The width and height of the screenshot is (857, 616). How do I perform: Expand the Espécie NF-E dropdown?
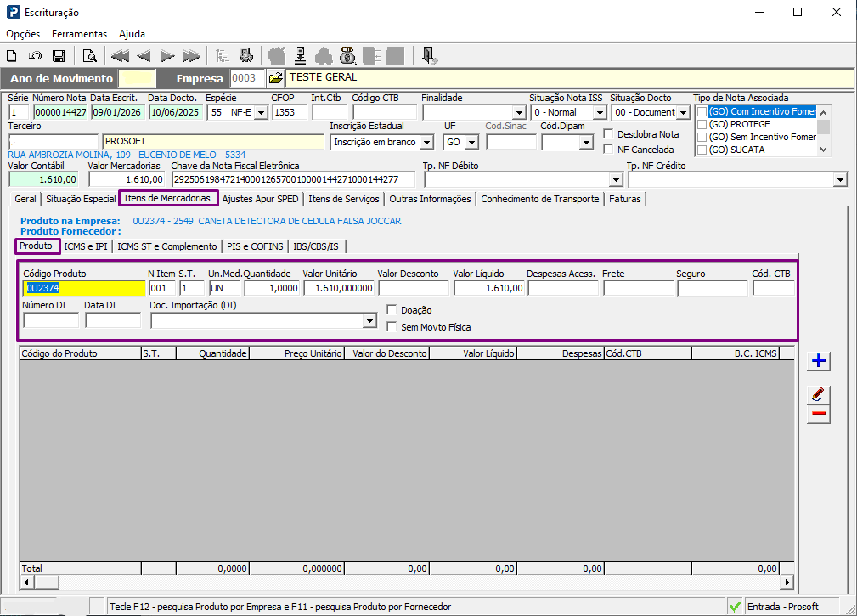[262, 113]
